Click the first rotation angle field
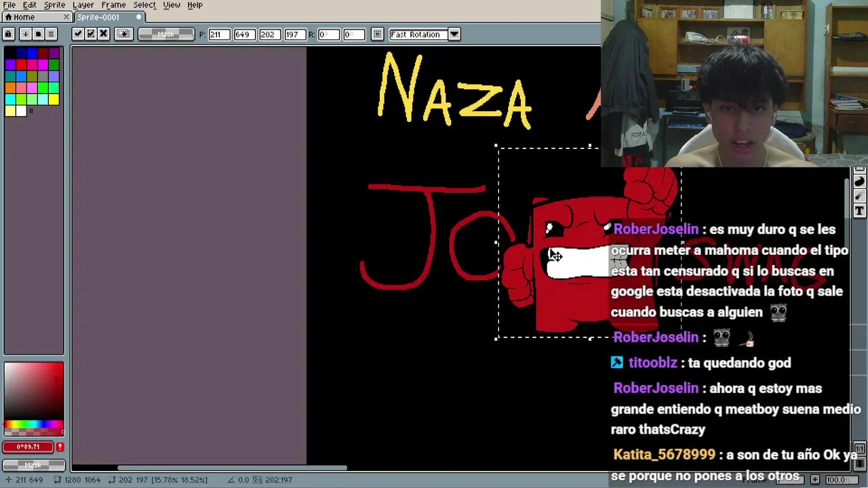 coord(328,35)
